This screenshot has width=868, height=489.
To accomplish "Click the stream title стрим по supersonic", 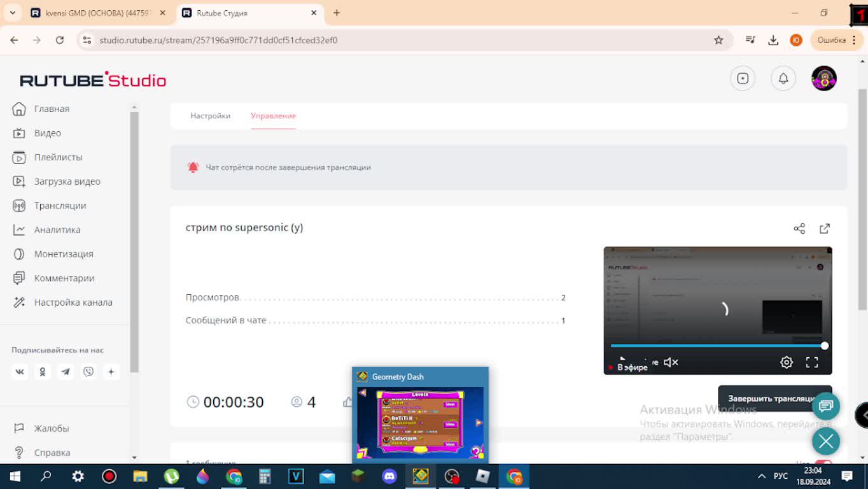I will tap(244, 227).
